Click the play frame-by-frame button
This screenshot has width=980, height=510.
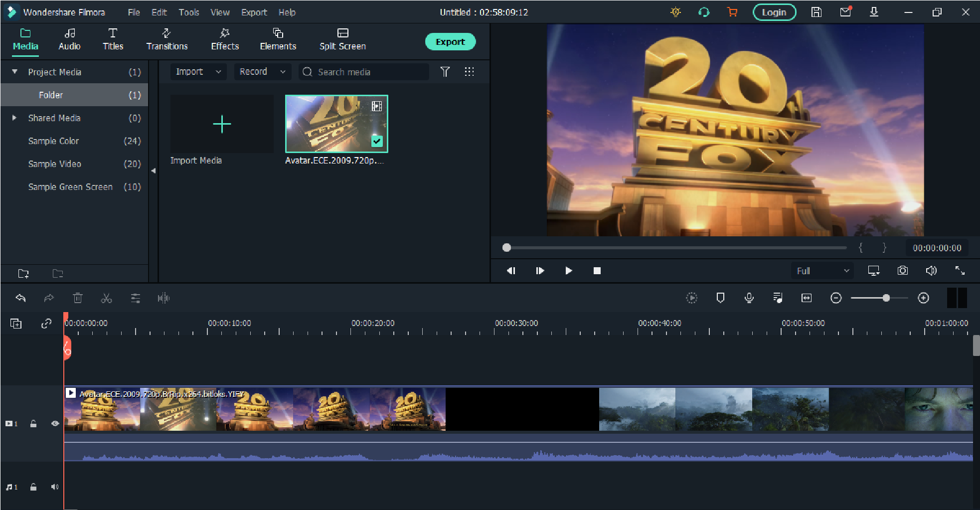(x=540, y=271)
